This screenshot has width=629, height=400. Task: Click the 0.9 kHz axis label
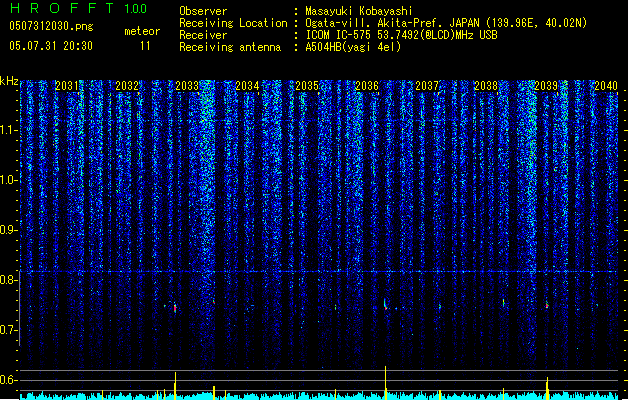(x=8, y=230)
